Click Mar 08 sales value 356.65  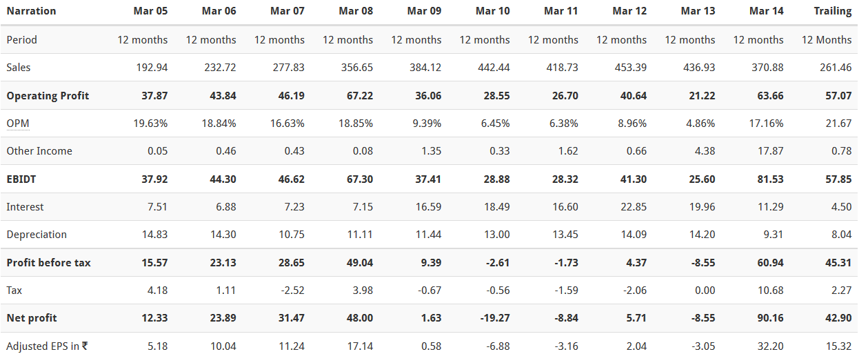pyautogui.click(x=356, y=68)
